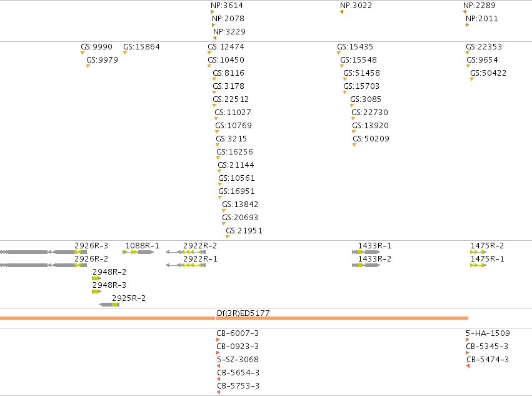Click the GS:51458 insertion label
This screenshot has height=396, width=532.
(x=362, y=73)
